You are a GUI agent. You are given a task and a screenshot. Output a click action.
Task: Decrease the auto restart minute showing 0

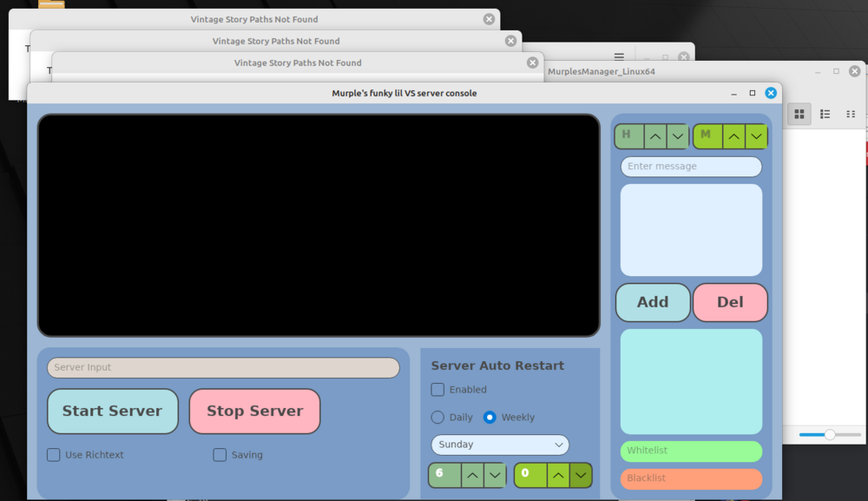point(581,475)
